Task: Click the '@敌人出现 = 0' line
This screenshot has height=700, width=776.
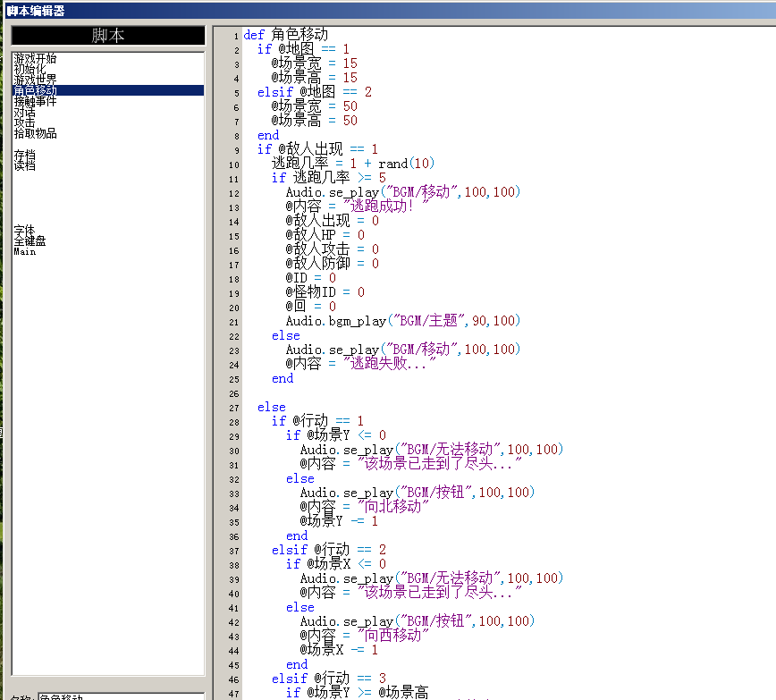Action: click(332, 220)
